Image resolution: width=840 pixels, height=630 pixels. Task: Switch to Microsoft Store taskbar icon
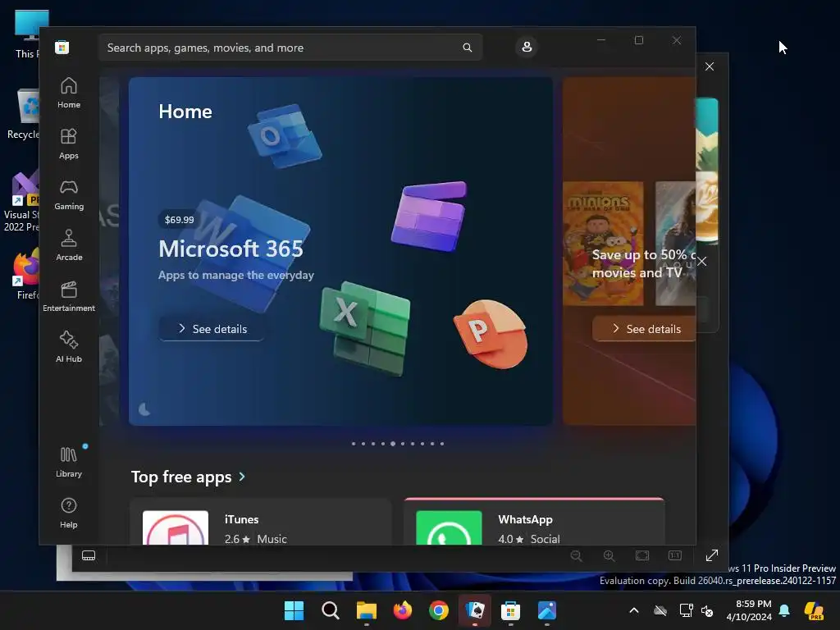coord(510,610)
